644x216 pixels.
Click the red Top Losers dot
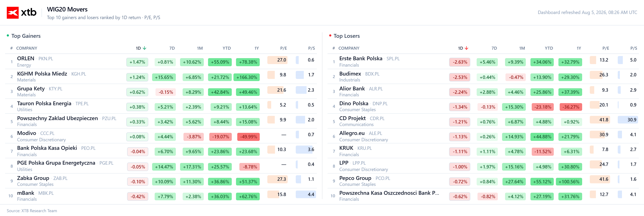[x=330, y=36]
